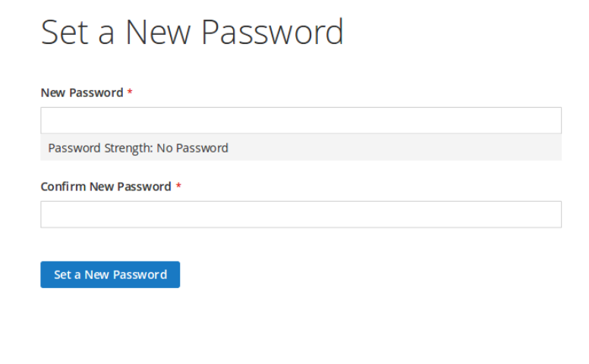Click the "No Password" strength value
Screen dimensions: 589x364
point(192,148)
